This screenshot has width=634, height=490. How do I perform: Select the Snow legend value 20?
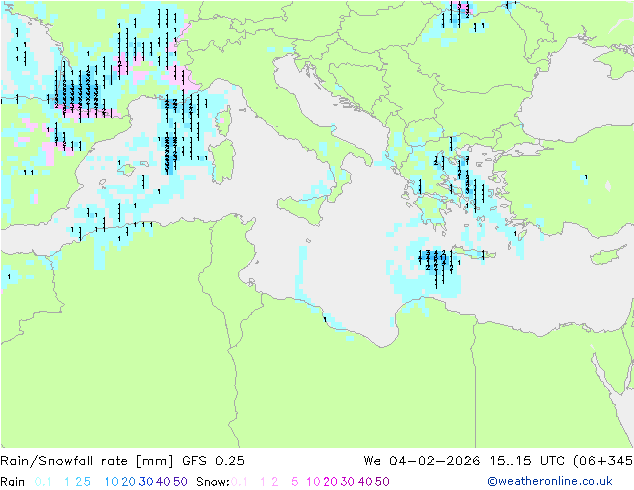tap(330, 482)
